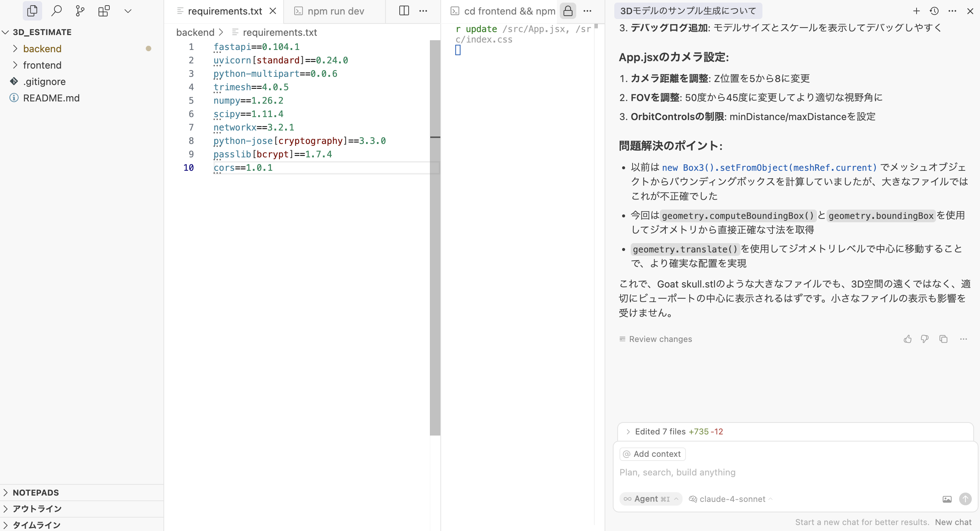Click line 8 python-jose[cryptography]==3.3.0
This screenshot has height=531, width=980.
pos(300,141)
